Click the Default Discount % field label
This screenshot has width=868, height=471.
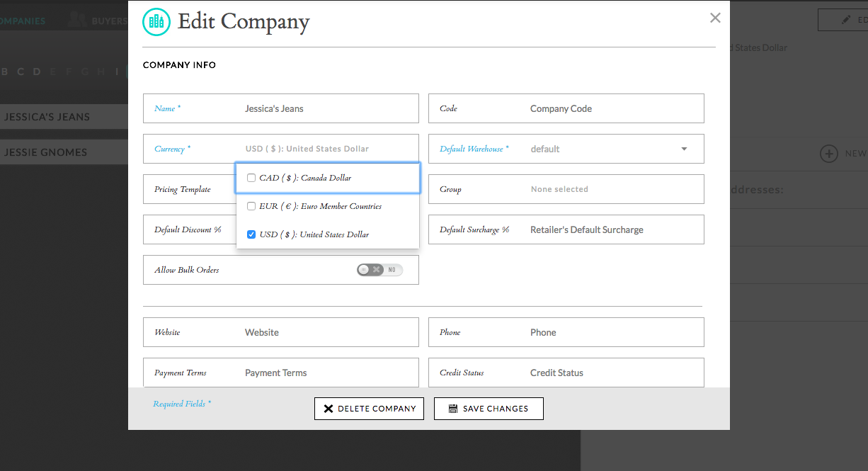tap(188, 229)
